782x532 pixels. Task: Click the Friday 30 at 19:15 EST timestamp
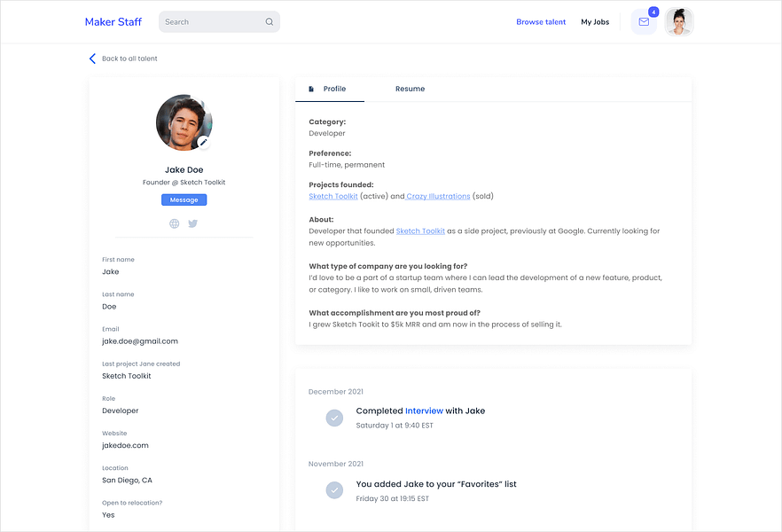393,498
